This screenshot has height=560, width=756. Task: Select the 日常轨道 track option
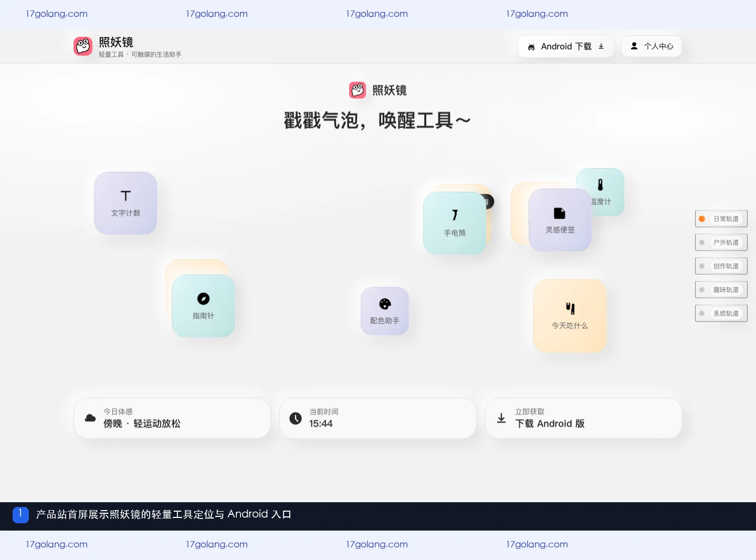(x=721, y=219)
